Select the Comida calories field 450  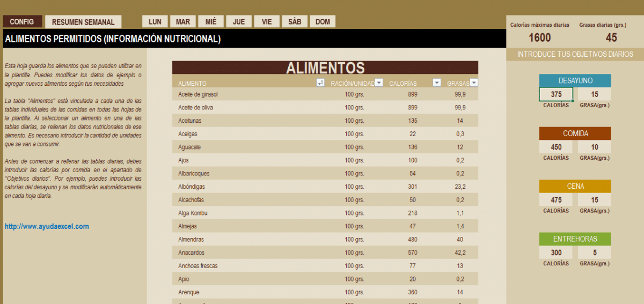556,147
